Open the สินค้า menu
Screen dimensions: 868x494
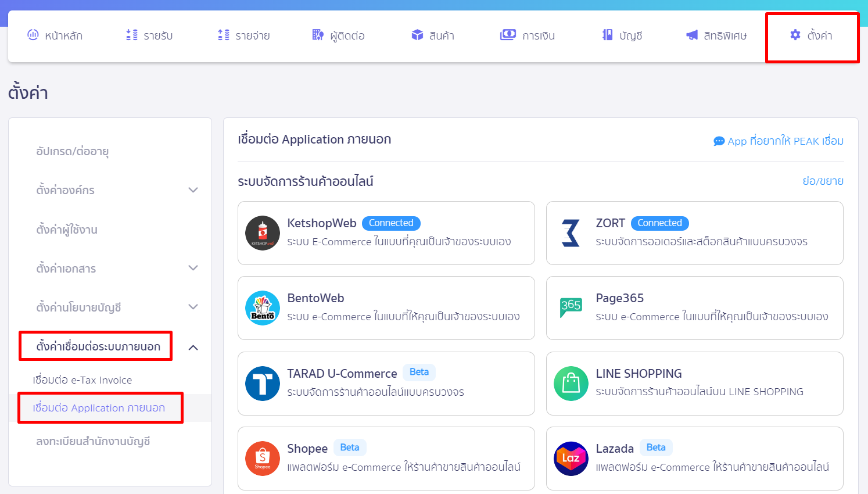[442, 35]
